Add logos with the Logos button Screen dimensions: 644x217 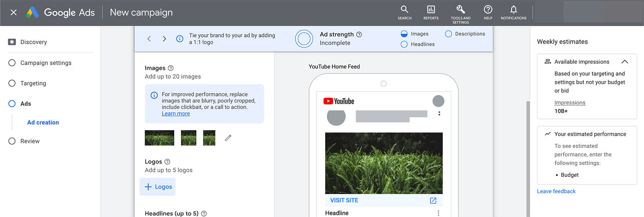157,187
